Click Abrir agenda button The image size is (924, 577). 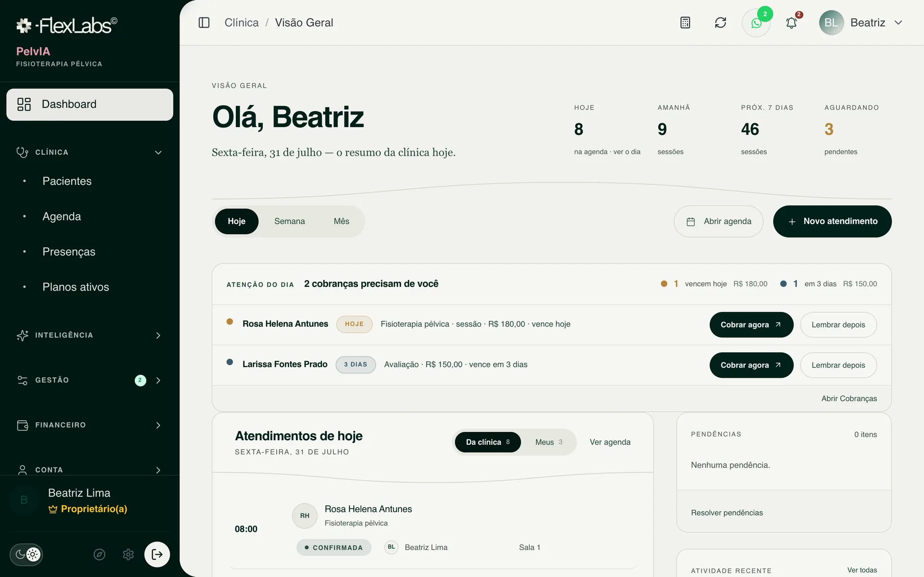[x=718, y=221]
